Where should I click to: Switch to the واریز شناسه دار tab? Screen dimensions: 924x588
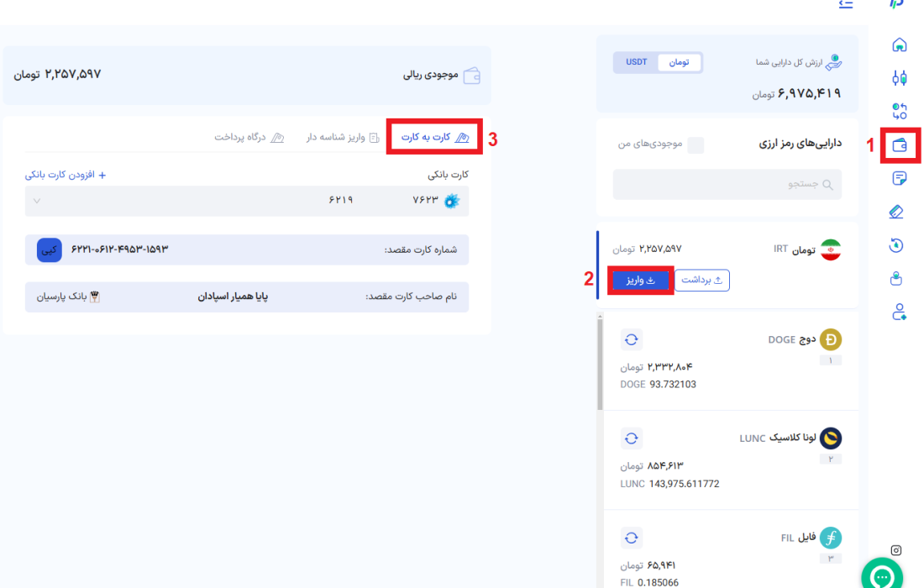point(342,137)
